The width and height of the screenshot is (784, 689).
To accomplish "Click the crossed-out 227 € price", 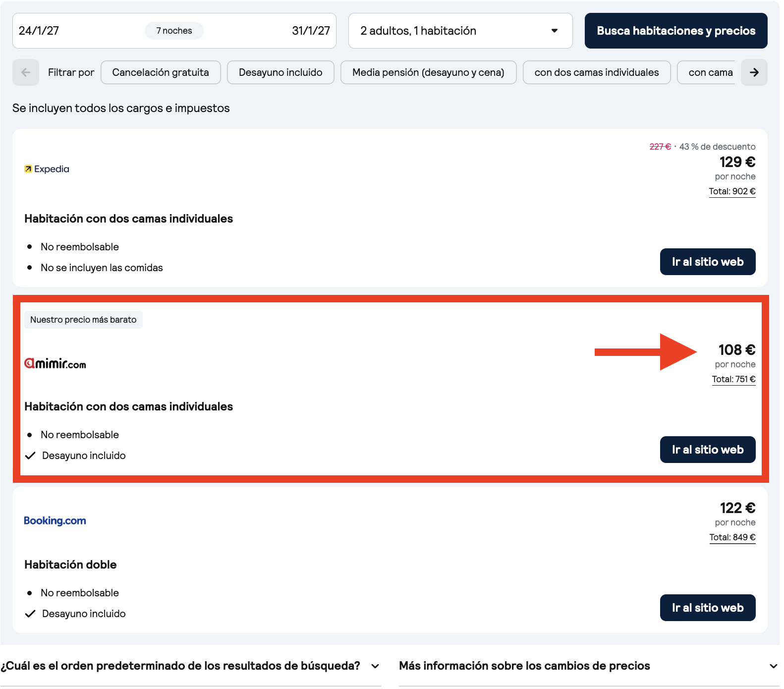I will click(x=660, y=147).
